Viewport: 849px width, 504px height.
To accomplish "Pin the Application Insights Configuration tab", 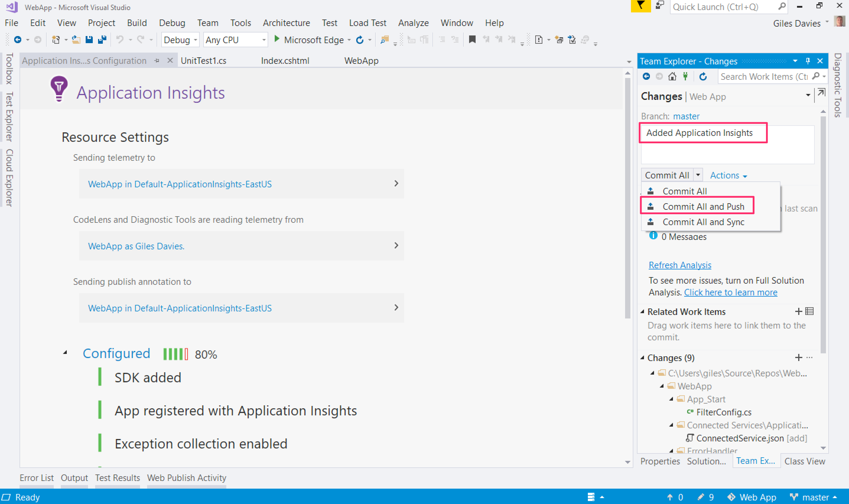I will (157, 61).
